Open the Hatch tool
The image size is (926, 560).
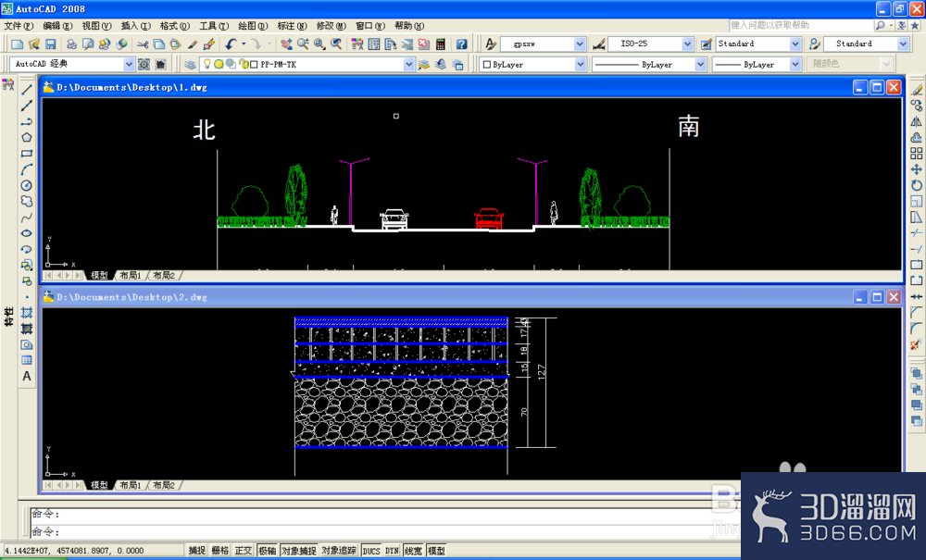coord(27,312)
